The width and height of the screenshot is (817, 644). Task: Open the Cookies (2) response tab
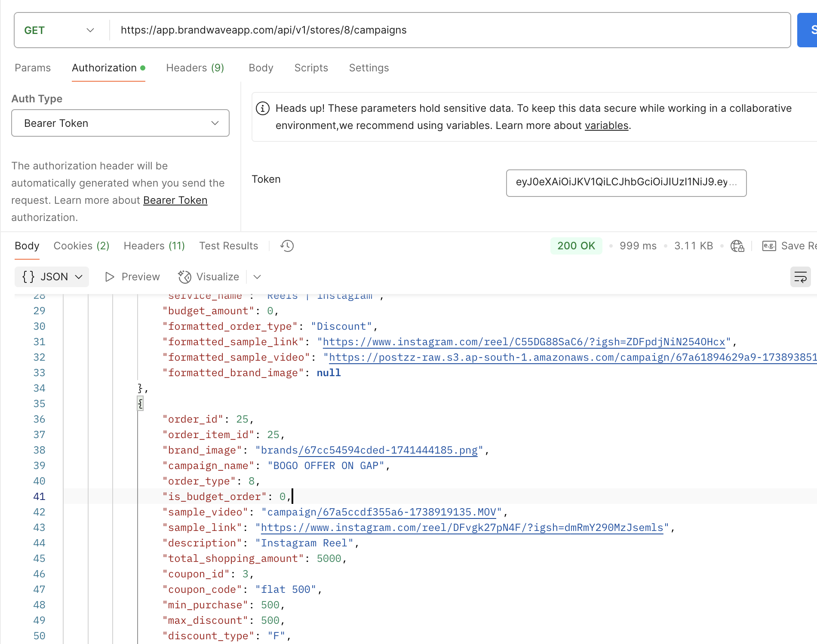click(x=81, y=246)
